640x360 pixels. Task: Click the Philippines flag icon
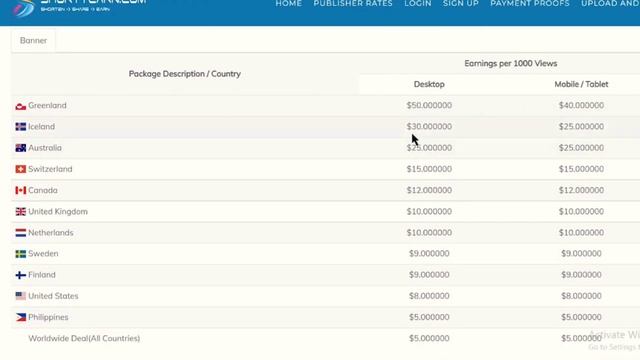click(21, 318)
